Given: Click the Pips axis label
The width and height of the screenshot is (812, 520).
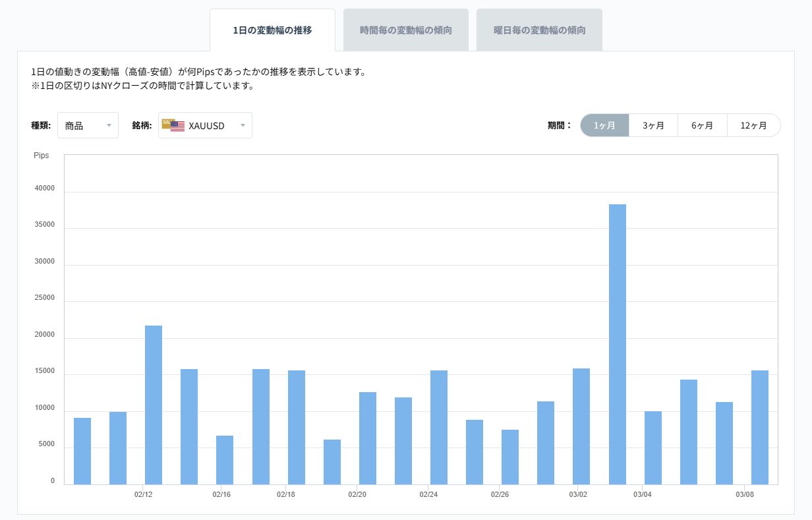Looking at the screenshot, I should pos(42,155).
